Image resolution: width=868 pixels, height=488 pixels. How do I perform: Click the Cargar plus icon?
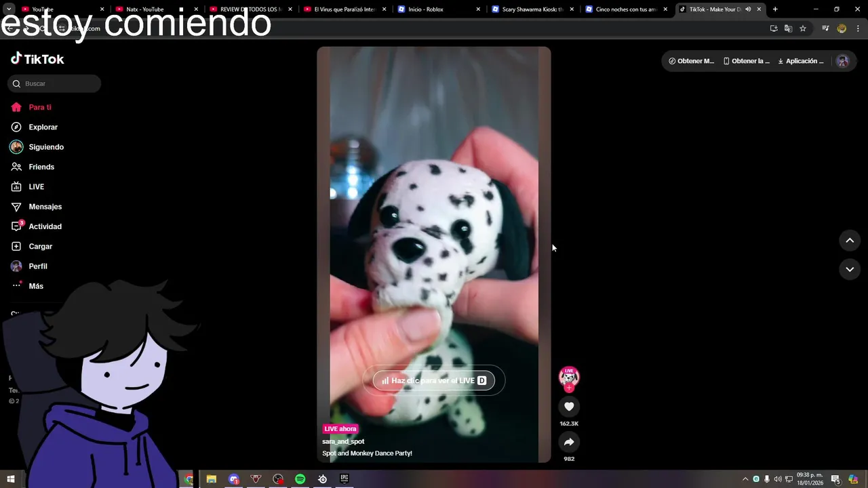pos(16,246)
